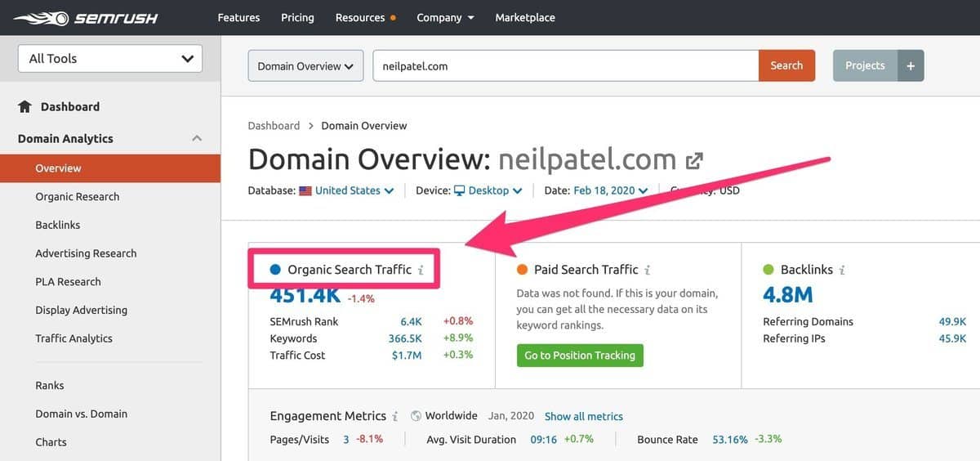Collapse the Domain Analytics section
980x461 pixels.
[x=197, y=139]
